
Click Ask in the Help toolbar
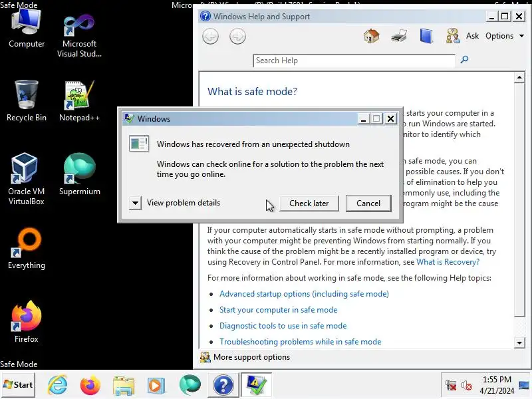pyautogui.click(x=472, y=36)
